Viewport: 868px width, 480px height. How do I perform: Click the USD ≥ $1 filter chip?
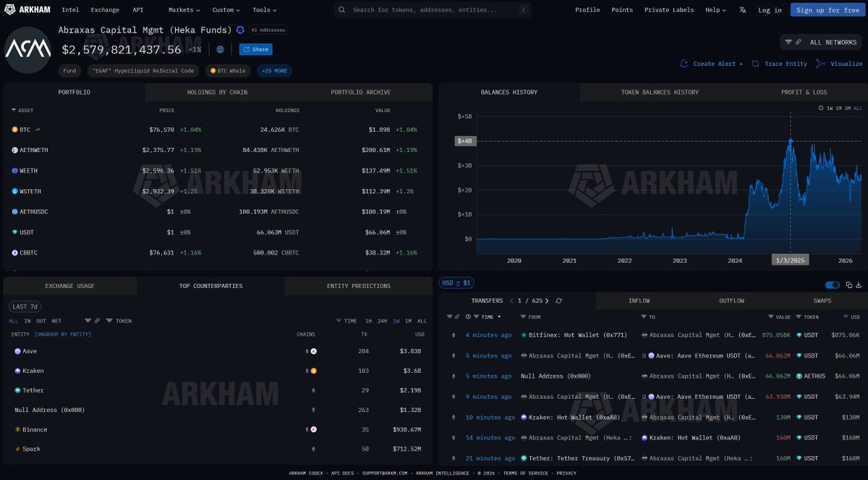click(456, 282)
